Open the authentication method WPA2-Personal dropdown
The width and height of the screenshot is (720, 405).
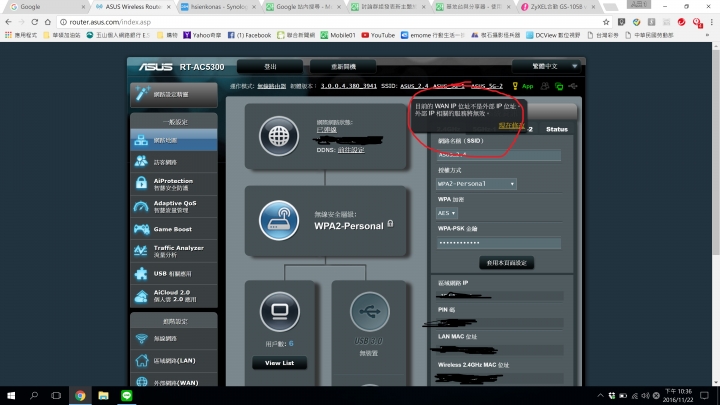476,184
